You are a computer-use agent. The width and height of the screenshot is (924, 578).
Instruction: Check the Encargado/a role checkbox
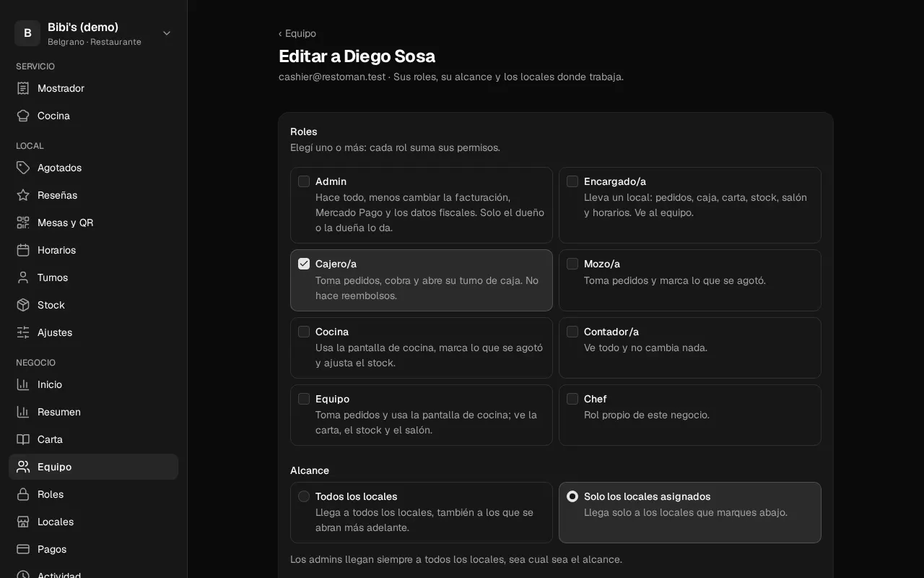pos(572,181)
